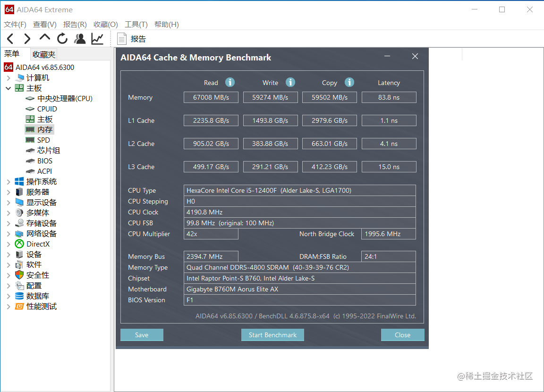This screenshot has width=544, height=392.
Task: Click Start Benchmark button
Action: tap(272, 335)
